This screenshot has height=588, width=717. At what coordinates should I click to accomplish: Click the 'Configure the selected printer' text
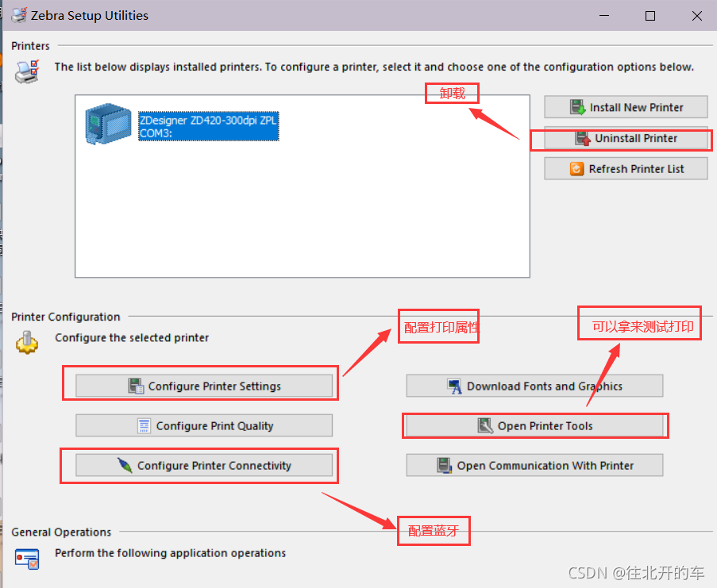pos(132,337)
